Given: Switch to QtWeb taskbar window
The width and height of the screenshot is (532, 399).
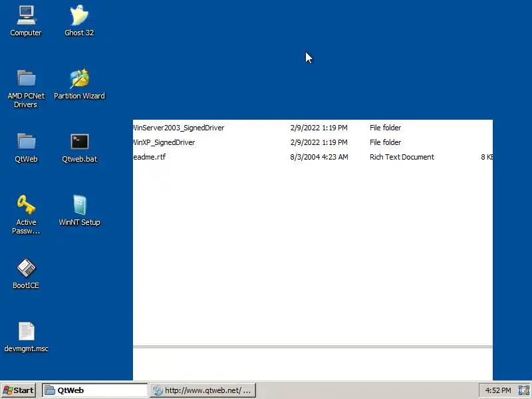Looking at the screenshot, I should point(94,390).
